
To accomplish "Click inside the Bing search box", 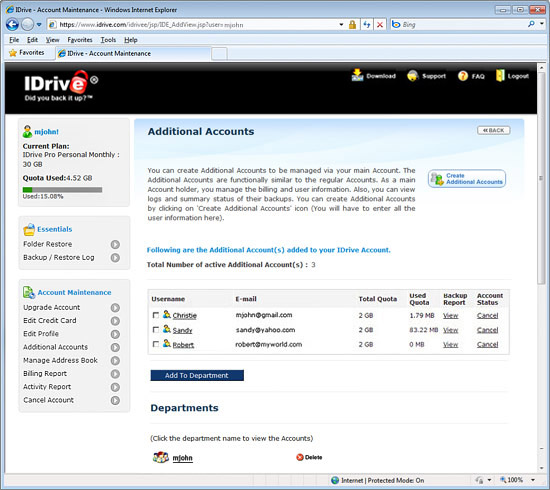I will click(x=463, y=25).
